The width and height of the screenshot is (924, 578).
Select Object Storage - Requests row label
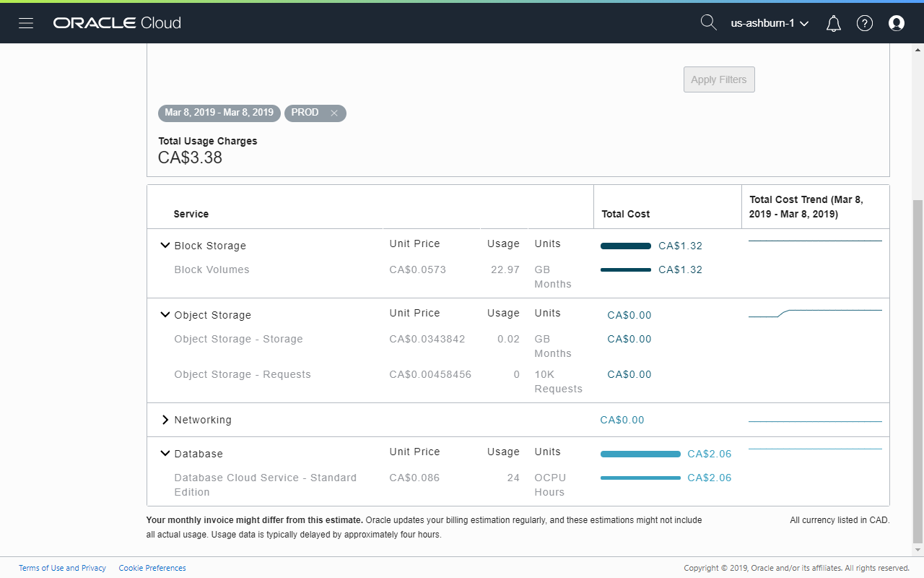(x=243, y=374)
